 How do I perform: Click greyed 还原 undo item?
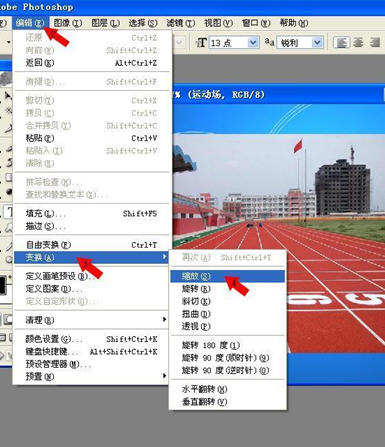pos(91,37)
